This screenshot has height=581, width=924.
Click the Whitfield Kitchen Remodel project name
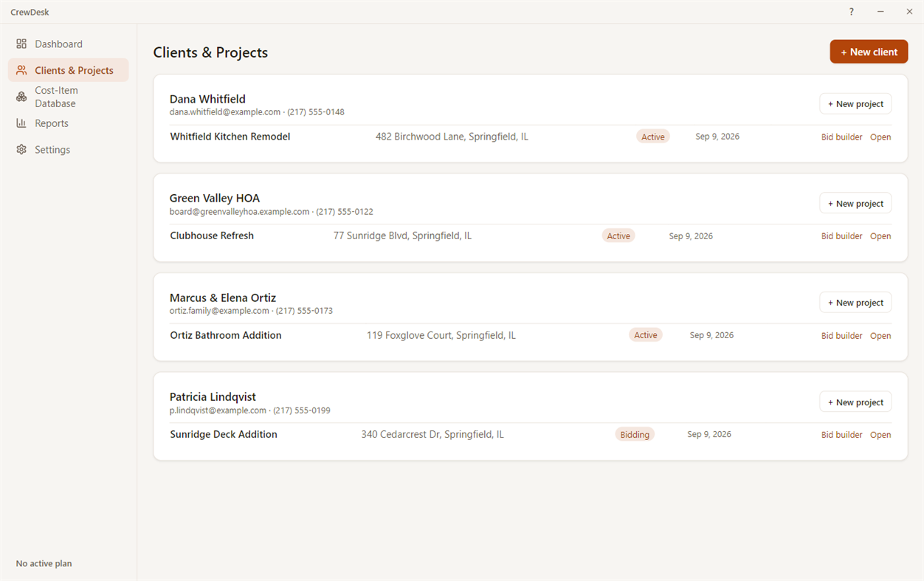[230, 137]
